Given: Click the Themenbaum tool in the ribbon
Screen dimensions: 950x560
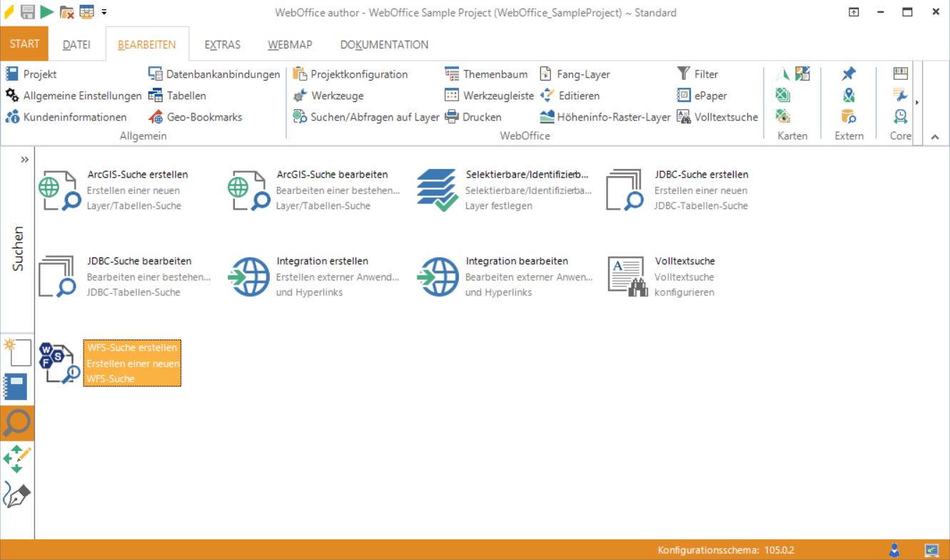Looking at the screenshot, I should tap(486, 73).
